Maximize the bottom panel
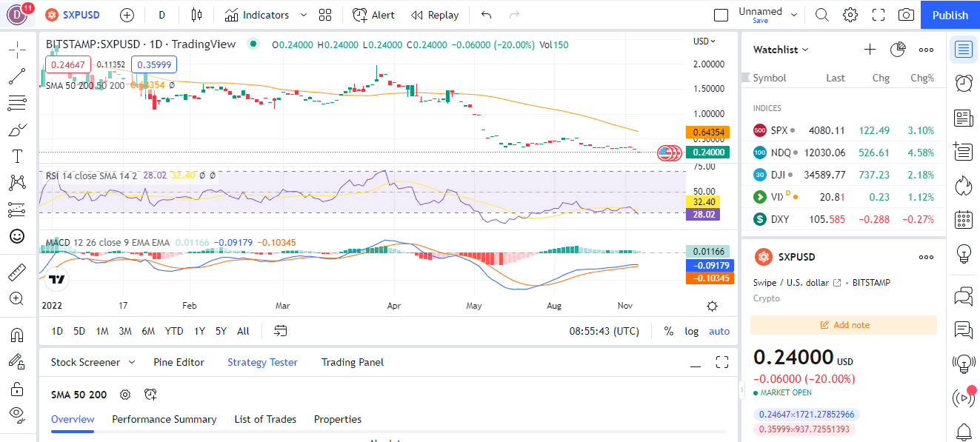This screenshot has height=442, width=980. [722, 362]
